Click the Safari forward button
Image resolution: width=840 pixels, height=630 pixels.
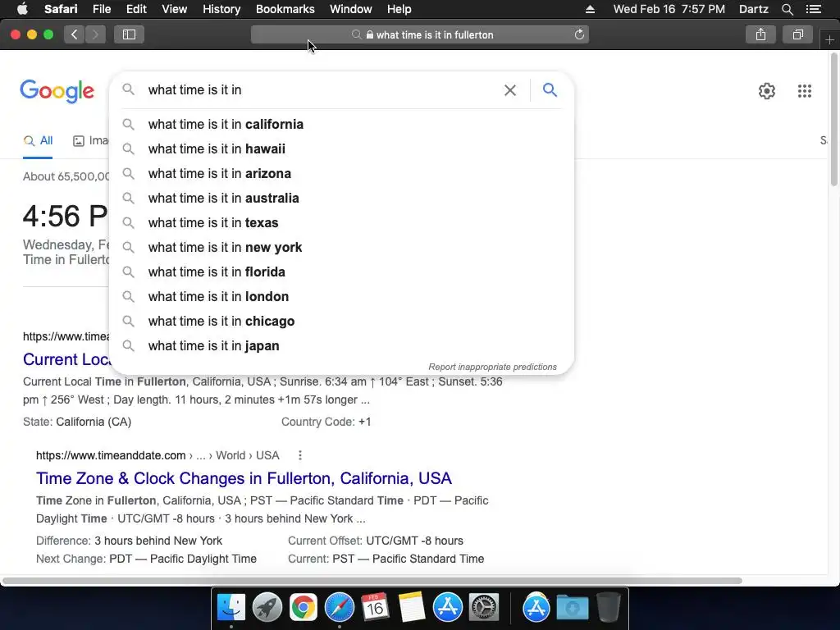tap(95, 34)
